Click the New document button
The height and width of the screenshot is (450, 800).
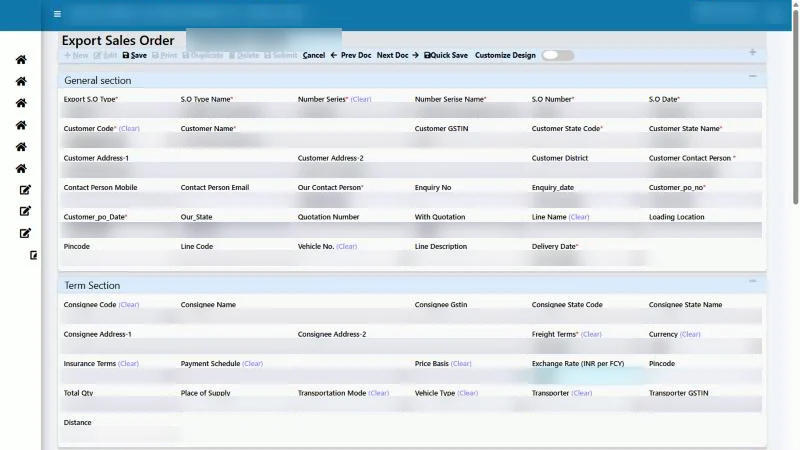coord(76,55)
